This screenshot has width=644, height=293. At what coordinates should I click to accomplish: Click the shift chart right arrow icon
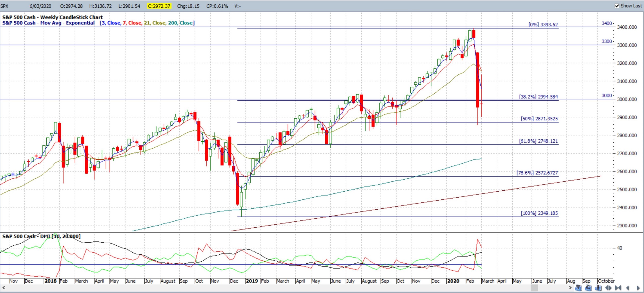pyautogui.click(x=638, y=288)
